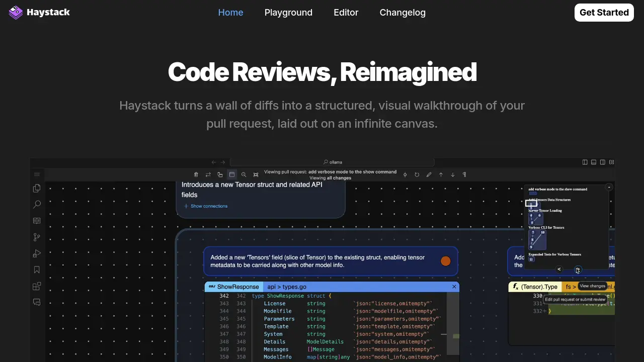Open the Playground nav link
Image resolution: width=644 pixels, height=362 pixels.
[288, 13]
